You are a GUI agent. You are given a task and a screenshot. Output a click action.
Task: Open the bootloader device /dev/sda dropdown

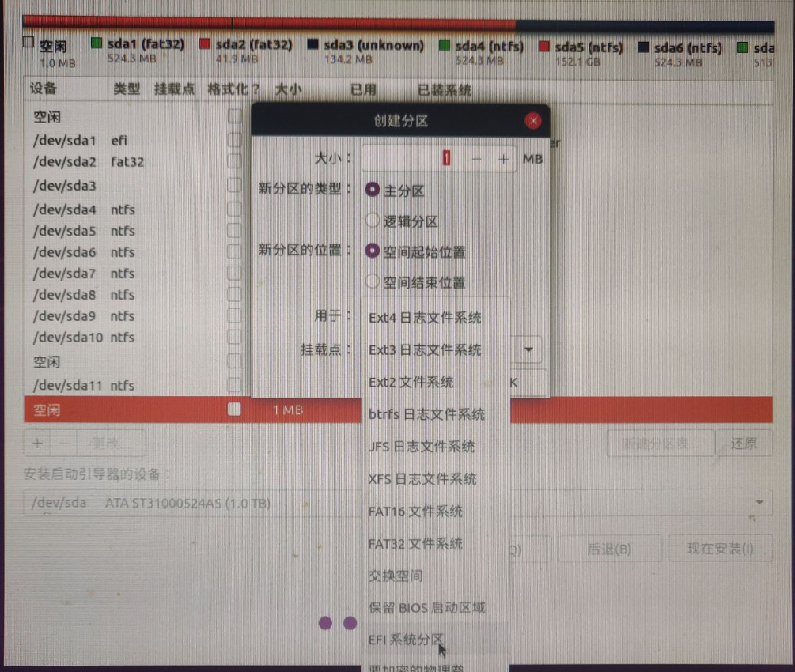coord(397,503)
